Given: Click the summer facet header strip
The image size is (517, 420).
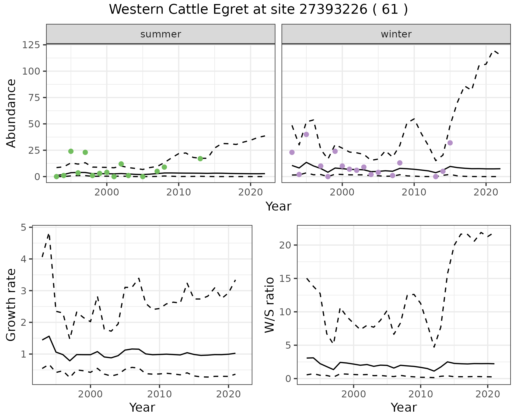Looking at the screenshot, I should click(x=160, y=34).
